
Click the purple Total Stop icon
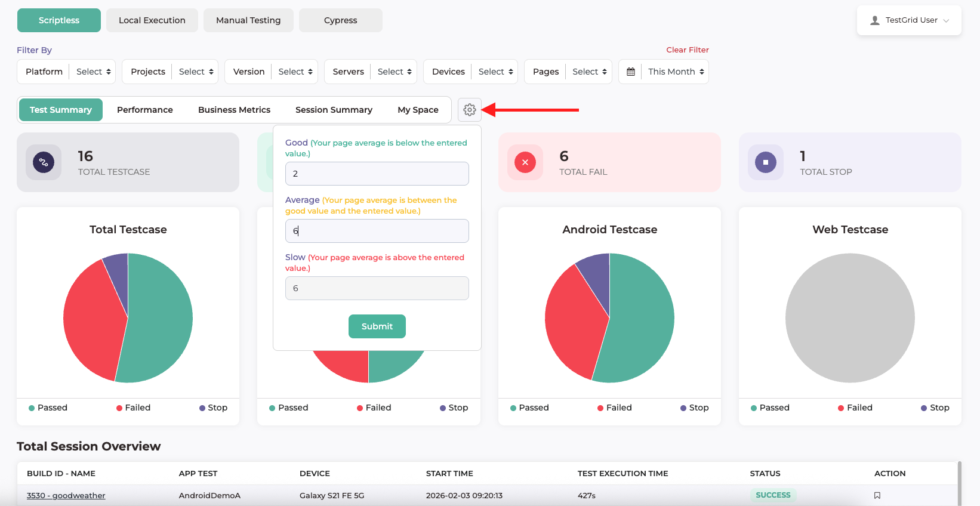[766, 162]
